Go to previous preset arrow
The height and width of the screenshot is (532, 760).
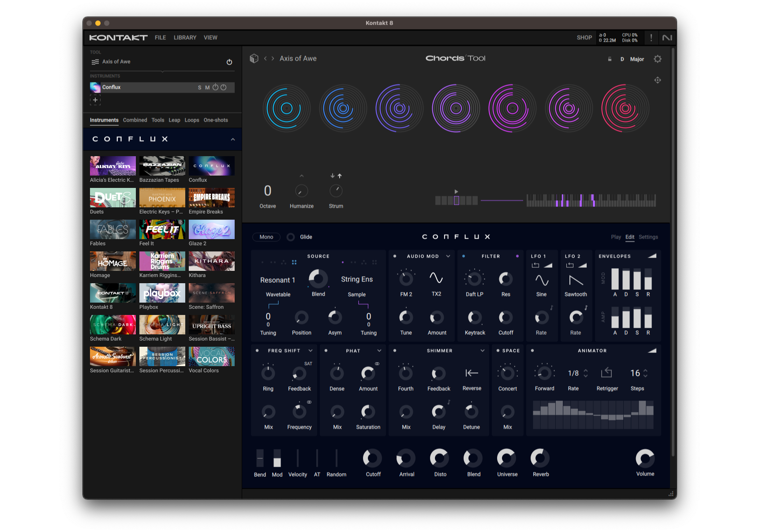[266, 59]
